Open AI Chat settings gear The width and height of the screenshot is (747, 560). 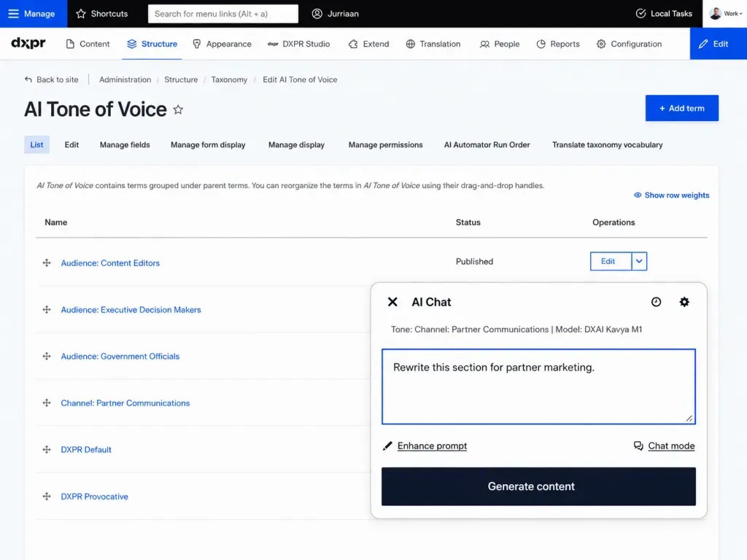click(x=684, y=302)
